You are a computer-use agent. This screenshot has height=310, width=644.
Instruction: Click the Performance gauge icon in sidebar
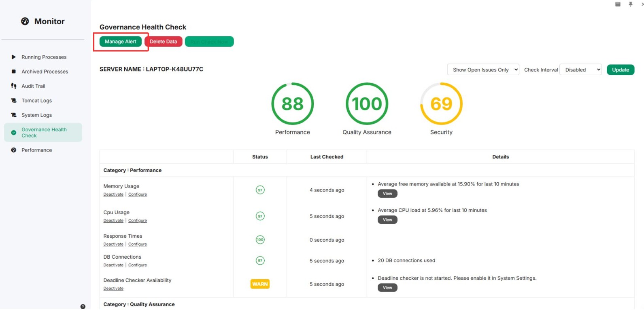click(14, 150)
